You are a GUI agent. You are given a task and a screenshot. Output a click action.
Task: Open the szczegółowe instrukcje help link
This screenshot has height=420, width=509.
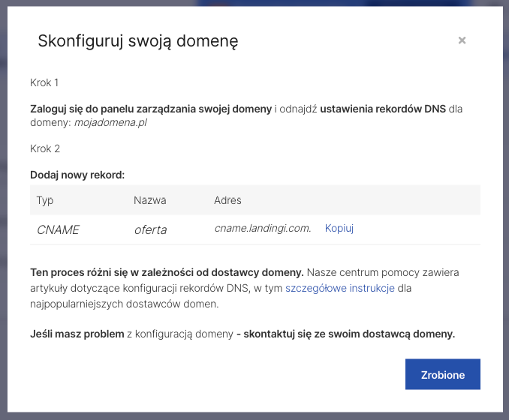[x=340, y=288]
